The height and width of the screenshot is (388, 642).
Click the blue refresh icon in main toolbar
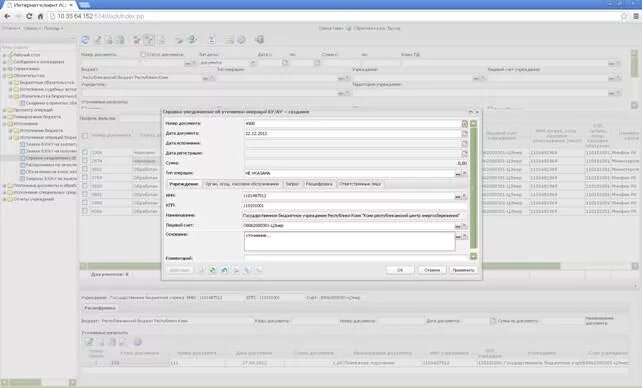point(85,40)
